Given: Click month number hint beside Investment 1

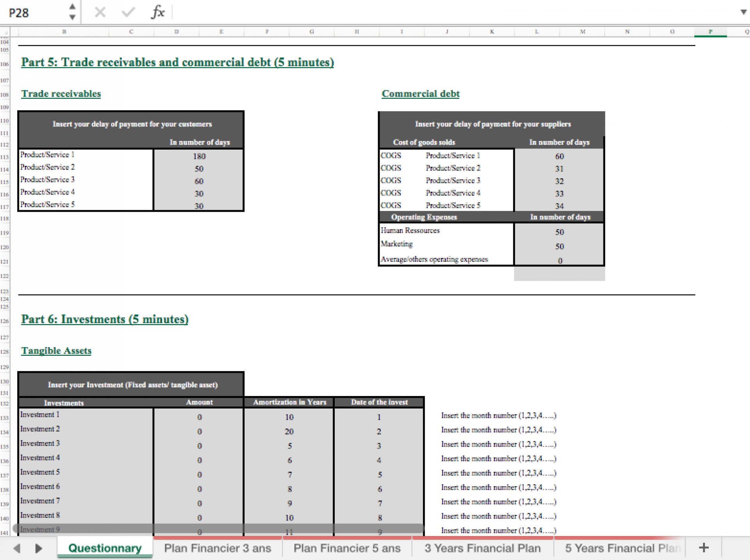Looking at the screenshot, I should pyautogui.click(x=498, y=416).
